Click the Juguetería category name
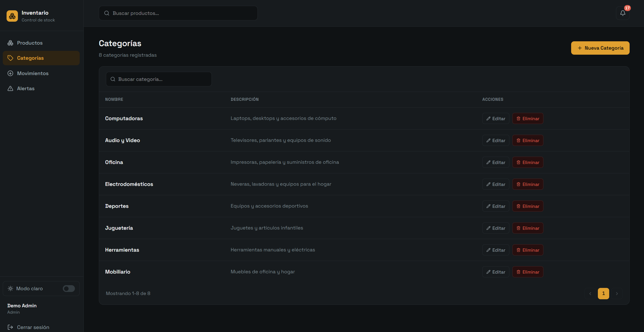 point(119,228)
